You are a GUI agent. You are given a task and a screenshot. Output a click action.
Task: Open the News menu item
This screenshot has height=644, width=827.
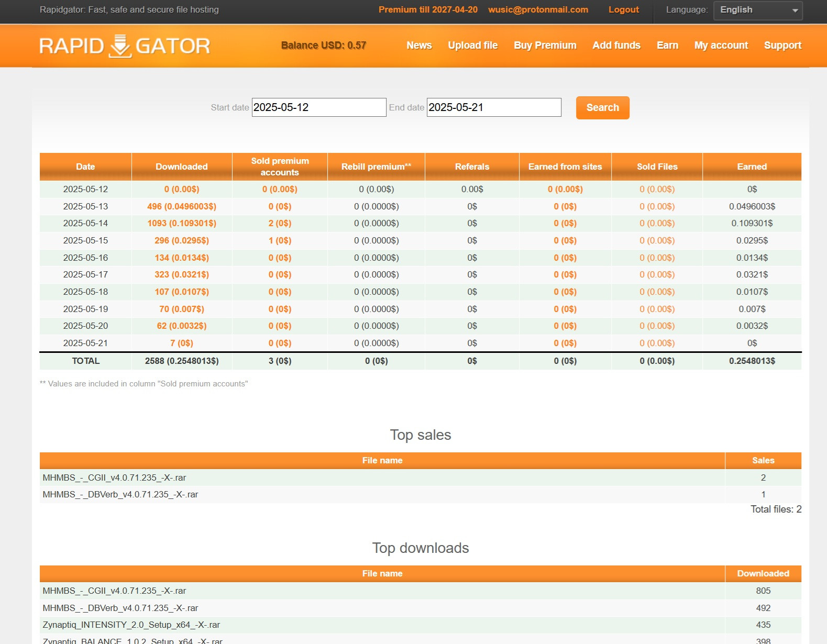(419, 46)
